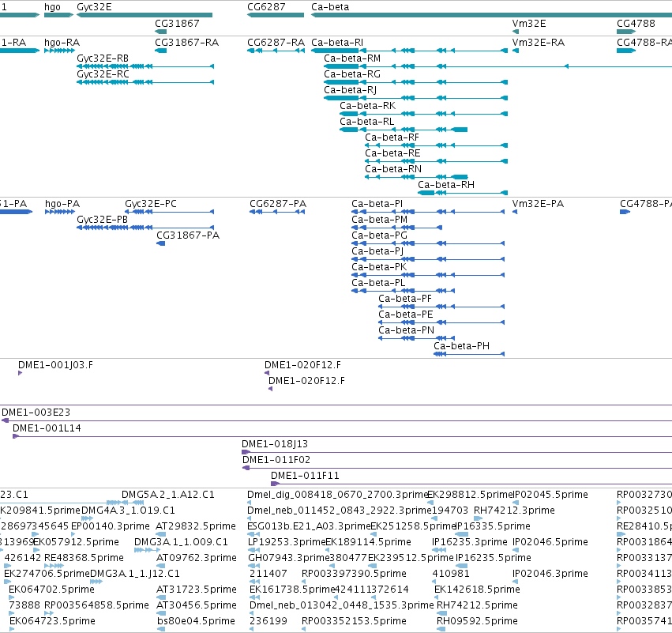The height and width of the screenshot is (633, 672).
Task: Select the CG31867-RA transcript label
Action: 187,43
